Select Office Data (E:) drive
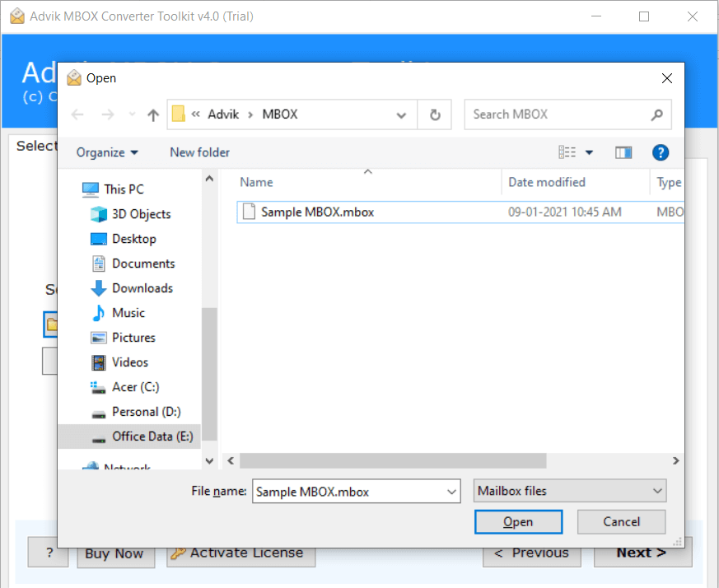Screen dimensions: 719x588 (x=129, y=436)
